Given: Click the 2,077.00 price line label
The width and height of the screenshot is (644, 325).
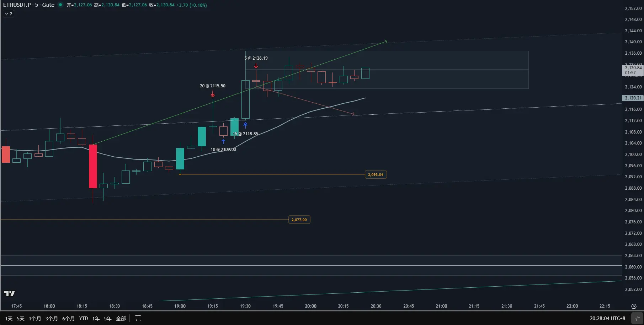Looking at the screenshot, I should 299,220.
